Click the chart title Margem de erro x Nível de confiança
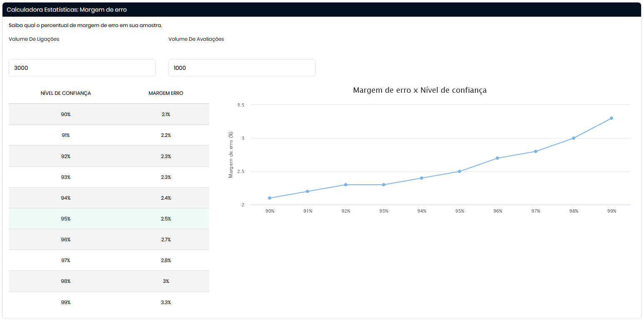This screenshot has height=322, width=644. [419, 90]
